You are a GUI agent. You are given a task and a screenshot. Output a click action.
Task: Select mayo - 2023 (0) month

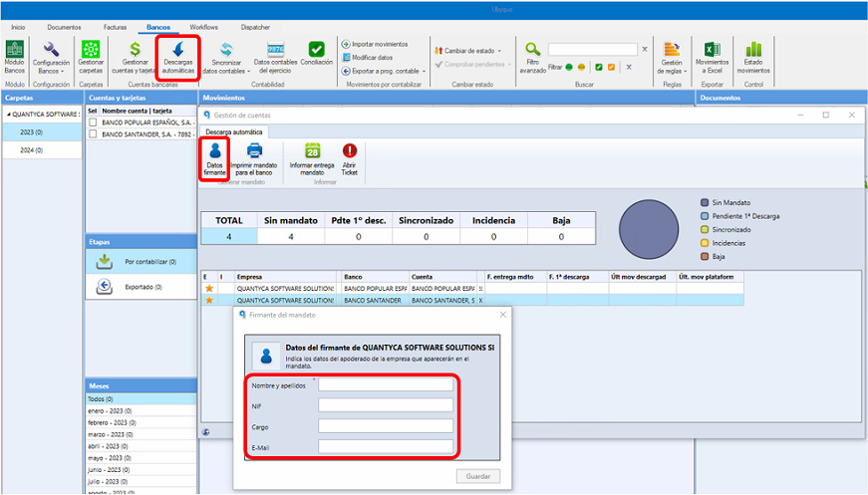(x=142, y=458)
